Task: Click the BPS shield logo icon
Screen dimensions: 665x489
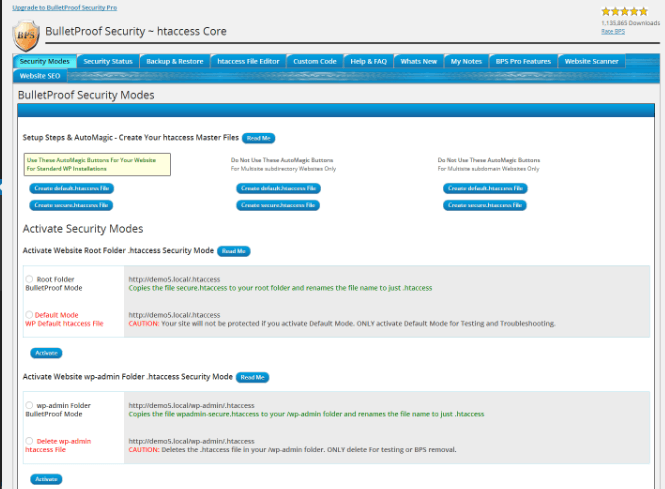Action: tap(26, 36)
